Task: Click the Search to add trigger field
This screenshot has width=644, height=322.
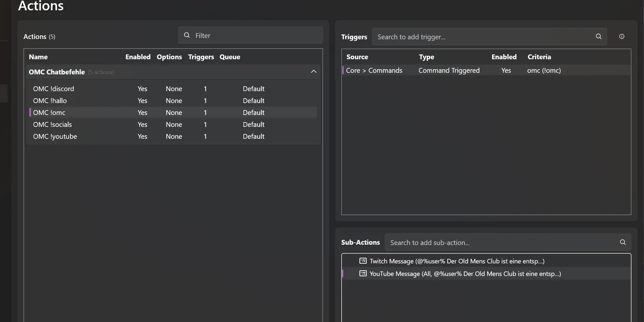Action: tap(489, 36)
